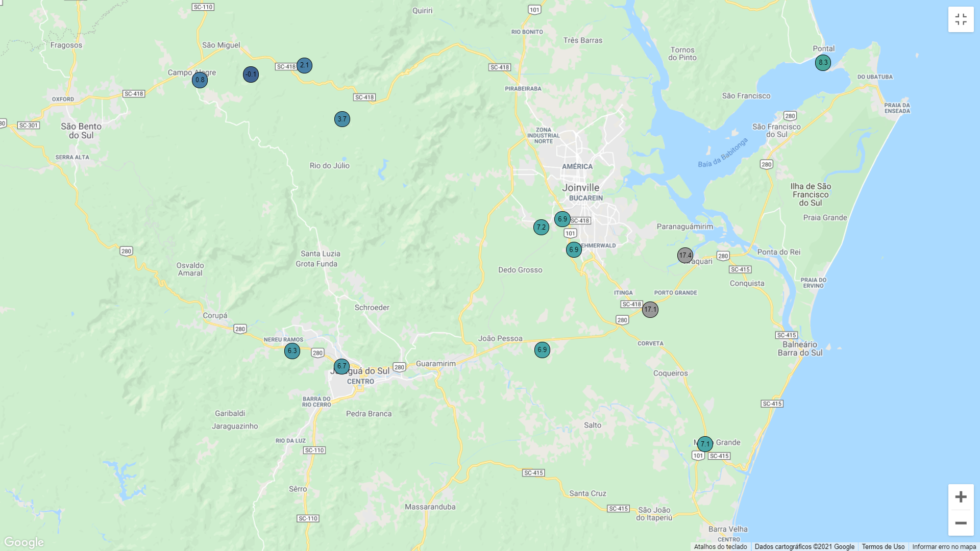980x551 pixels.
Task: Click the Rio do Júlio label
Action: coord(330,166)
